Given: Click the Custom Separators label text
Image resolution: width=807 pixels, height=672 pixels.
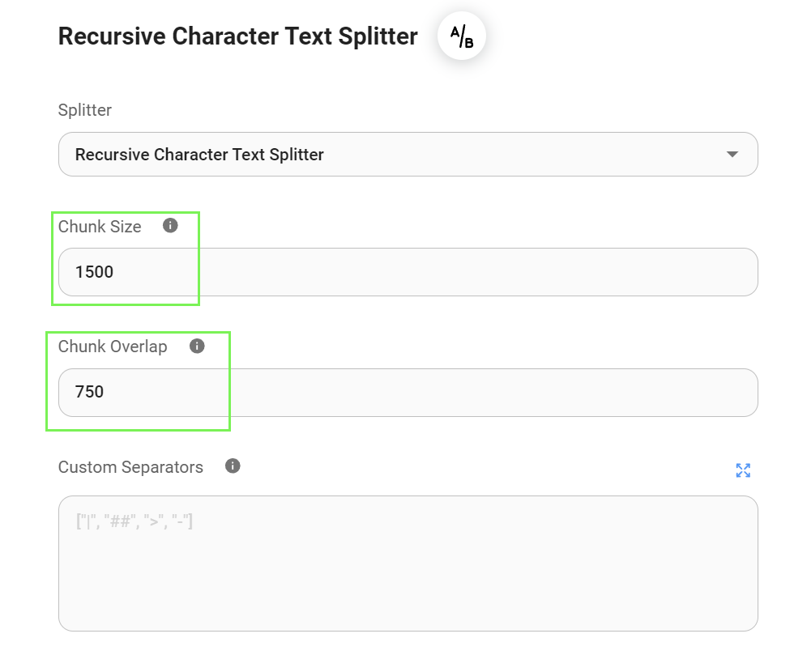Looking at the screenshot, I should [130, 467].
